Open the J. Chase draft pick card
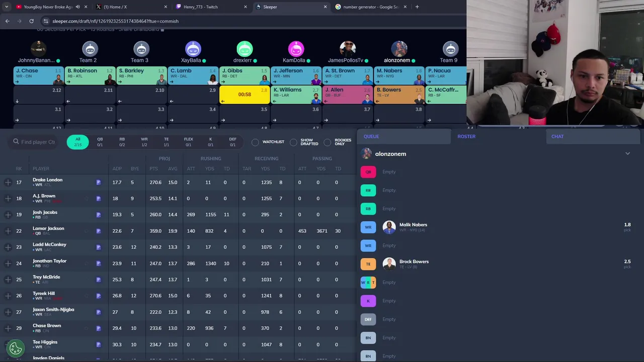 click(39, 75)
